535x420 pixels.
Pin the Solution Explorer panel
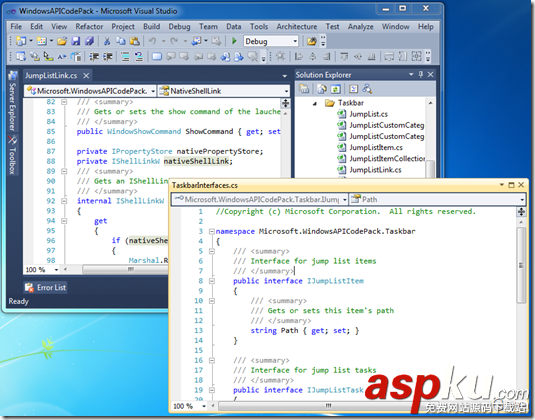[x=421, y=74]
